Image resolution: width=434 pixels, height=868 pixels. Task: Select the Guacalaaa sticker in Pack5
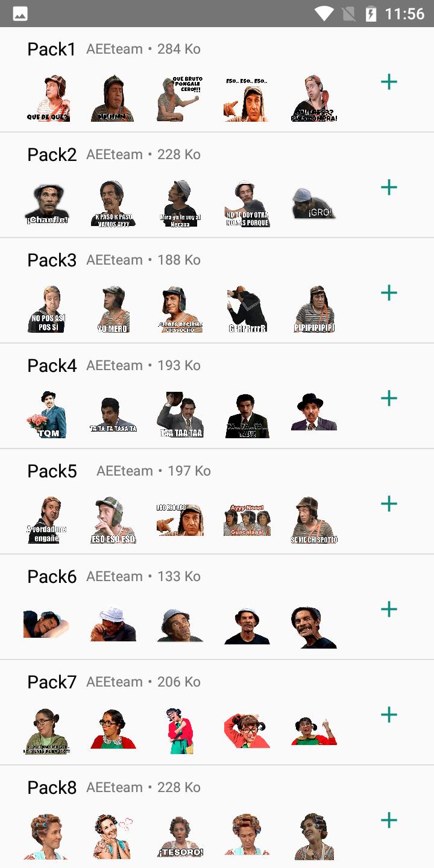[247, 520]
